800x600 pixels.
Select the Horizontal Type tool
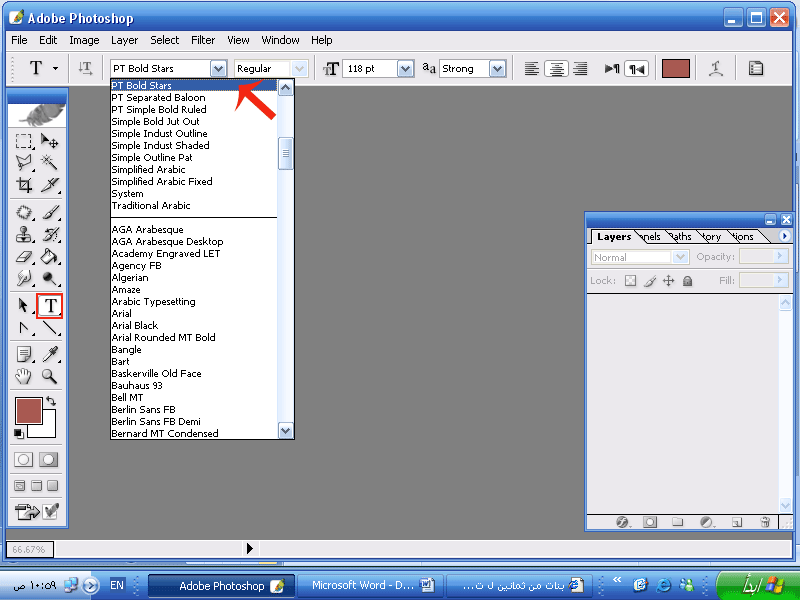(x=50, y=305)
